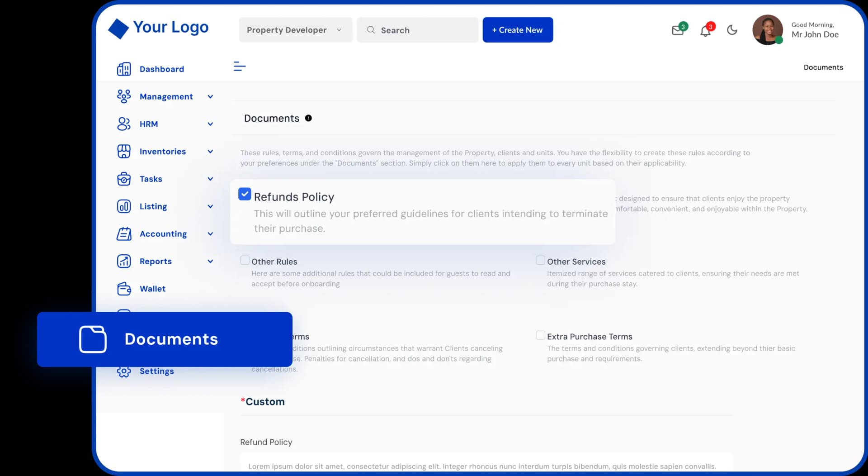Select the Dashboard icon in the sidebar

tap(124, 69)
